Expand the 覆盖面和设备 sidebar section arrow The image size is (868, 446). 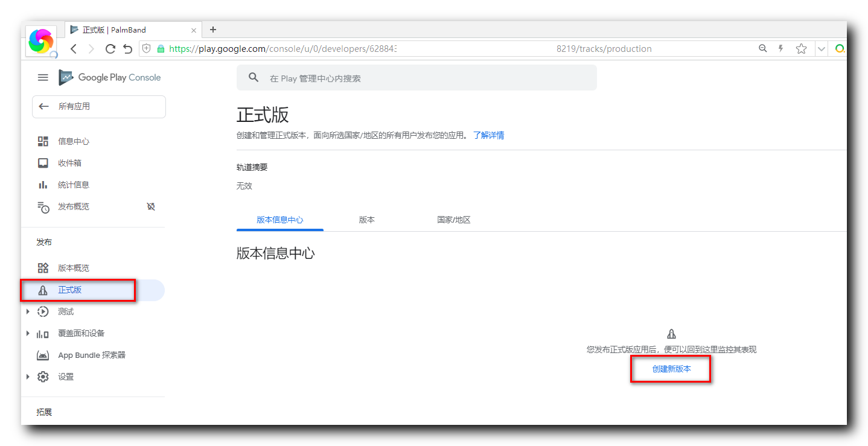click(x=28, y=333)
